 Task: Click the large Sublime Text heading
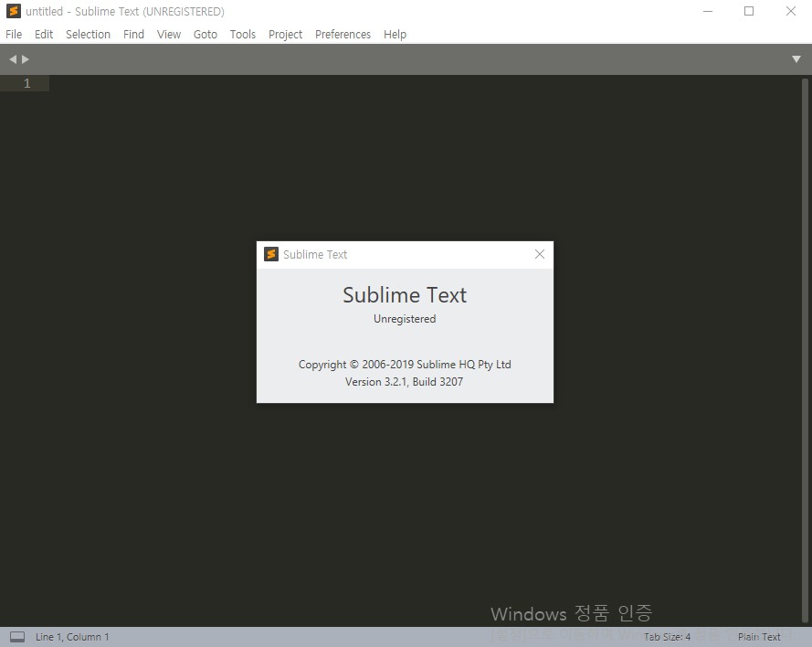405,295
